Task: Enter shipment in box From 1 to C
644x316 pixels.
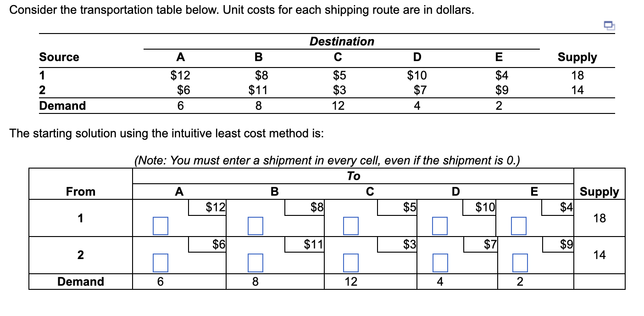Action: (350, 226)
